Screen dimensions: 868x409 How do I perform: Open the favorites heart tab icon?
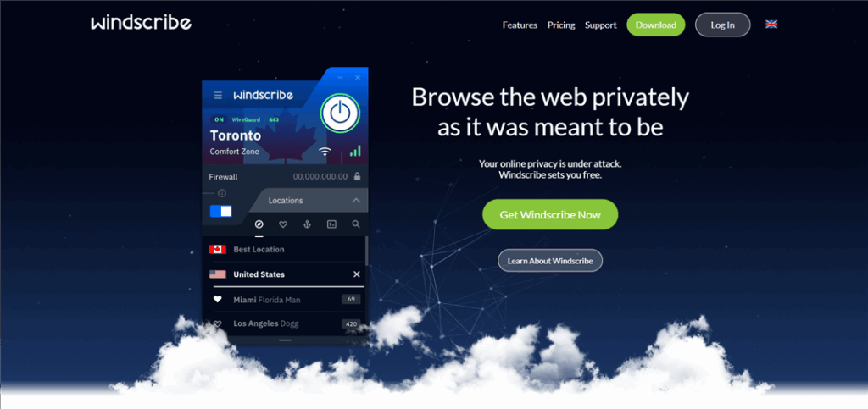[x=283, y=224]
